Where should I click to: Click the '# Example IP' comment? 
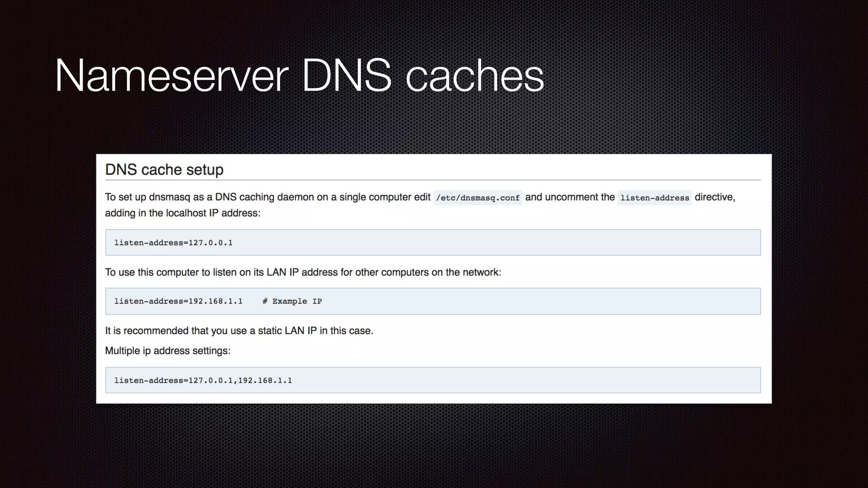[x=292, y=301]
